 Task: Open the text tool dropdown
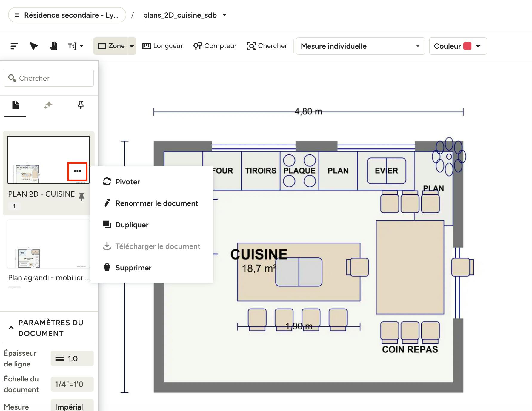[76, 46]
